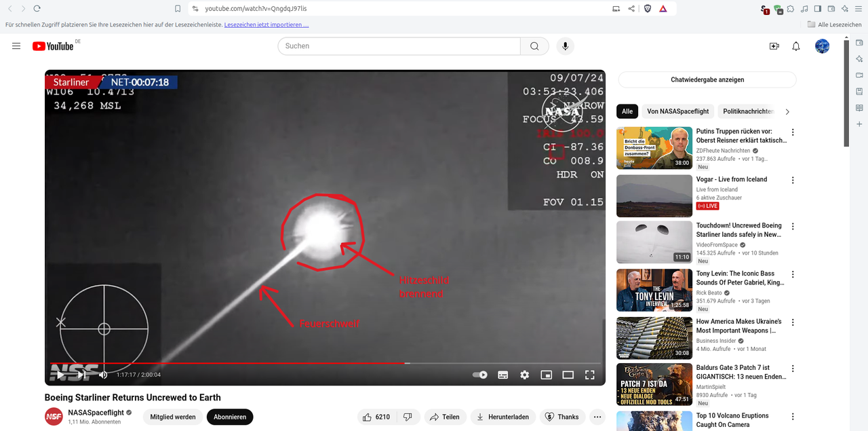Go to the YouTube home logo
868x431 pixels.
[x=53, y=46]
